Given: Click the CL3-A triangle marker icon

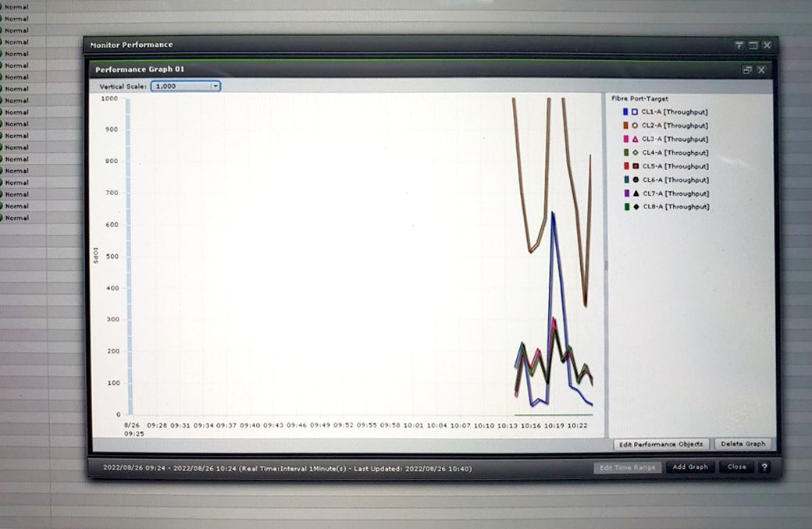Looking at the screenshot, I should coord(635,139).
